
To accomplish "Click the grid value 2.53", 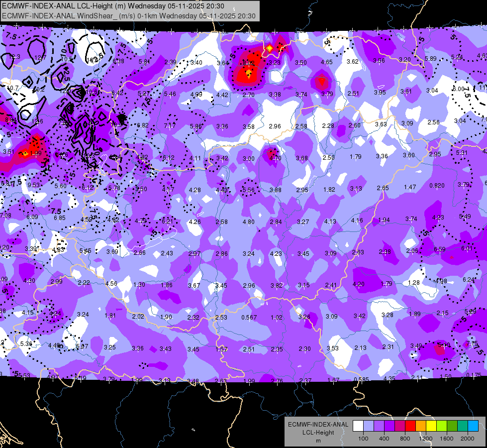I will tap(221, 318).
